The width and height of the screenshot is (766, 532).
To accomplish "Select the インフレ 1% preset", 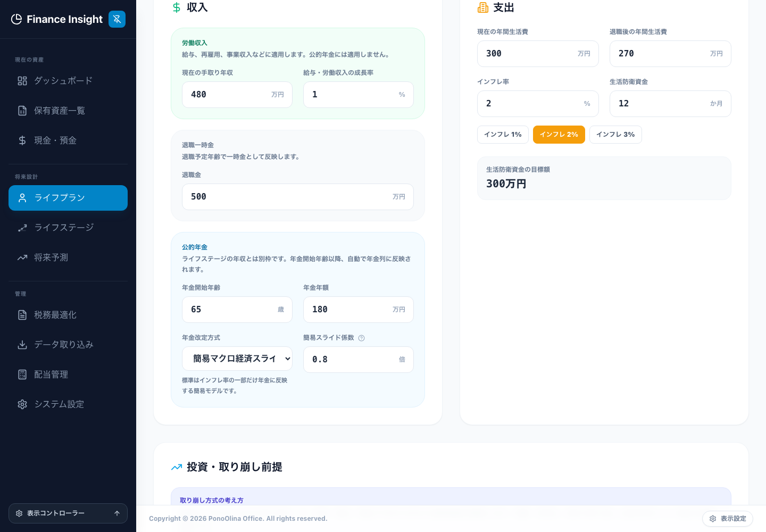I will point(503,135).
